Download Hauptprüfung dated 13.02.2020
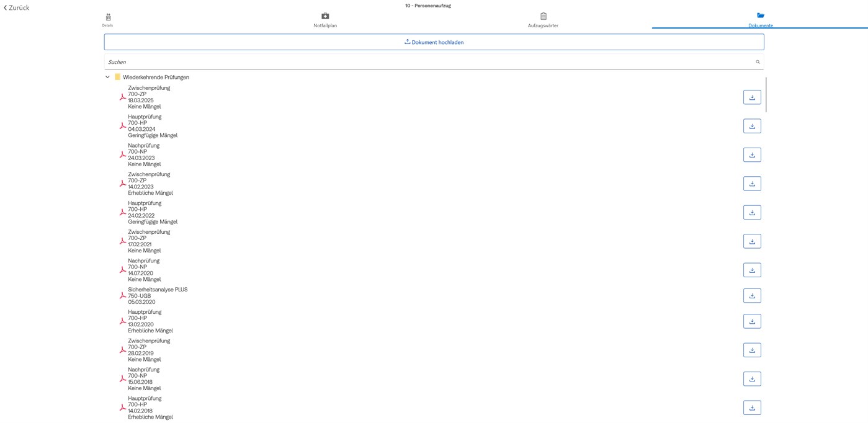The height and width of the screenshot is (423, 868). click(752, 321)
